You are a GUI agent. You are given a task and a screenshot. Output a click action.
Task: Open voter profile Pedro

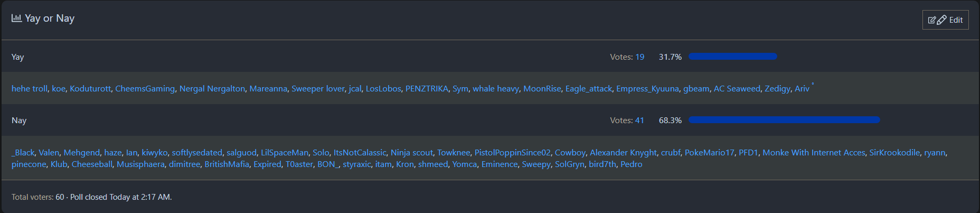(x=632, y=164)
